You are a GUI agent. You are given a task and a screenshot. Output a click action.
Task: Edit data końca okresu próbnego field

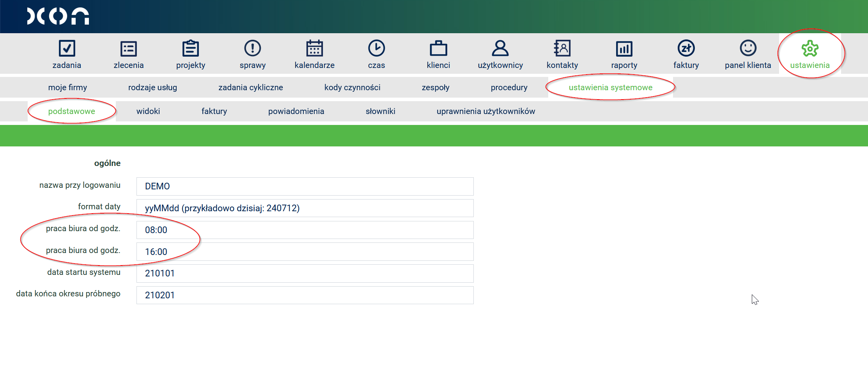tap(305, 295)
